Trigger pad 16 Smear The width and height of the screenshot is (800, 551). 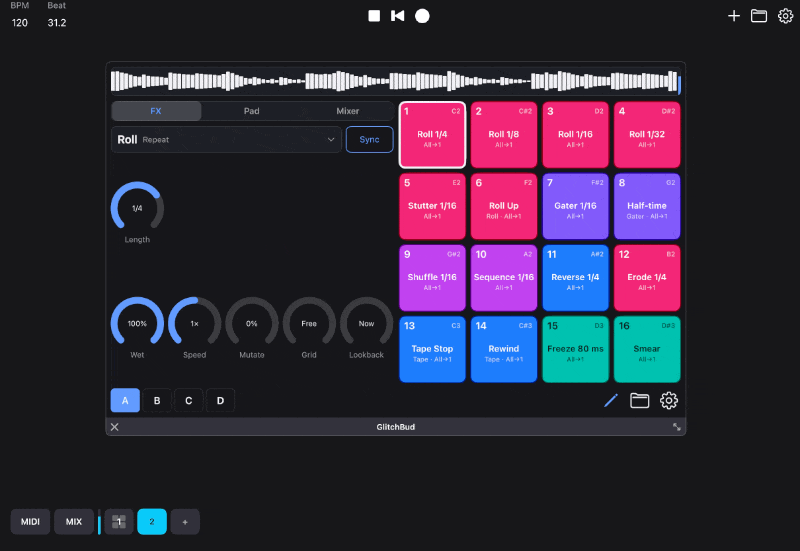pyautogui.click(x=647, y=349)
